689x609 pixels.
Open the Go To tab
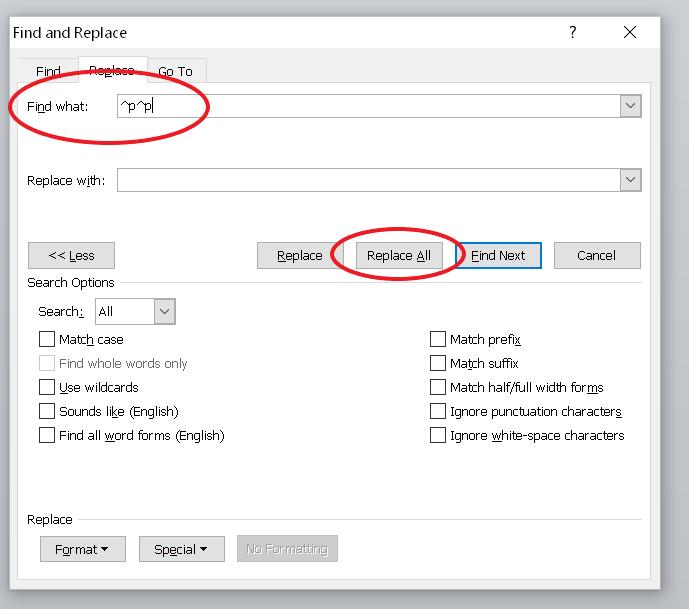click(175, 71)
